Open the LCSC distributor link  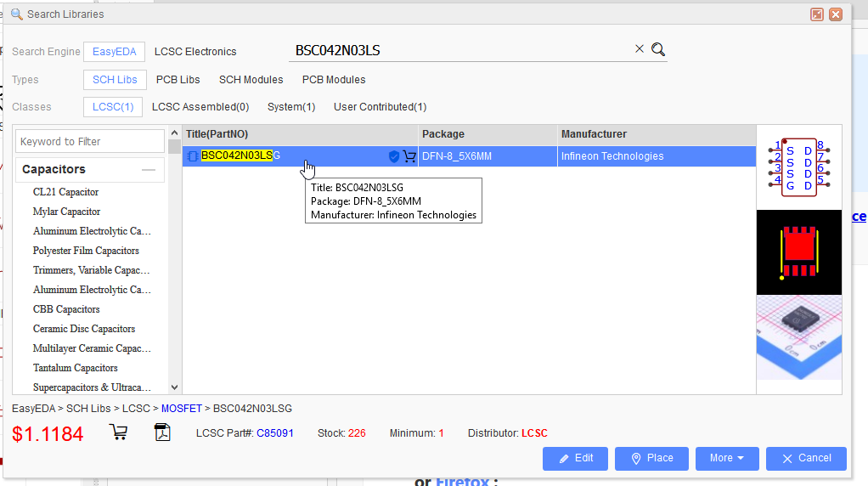(x=534, y=433)
